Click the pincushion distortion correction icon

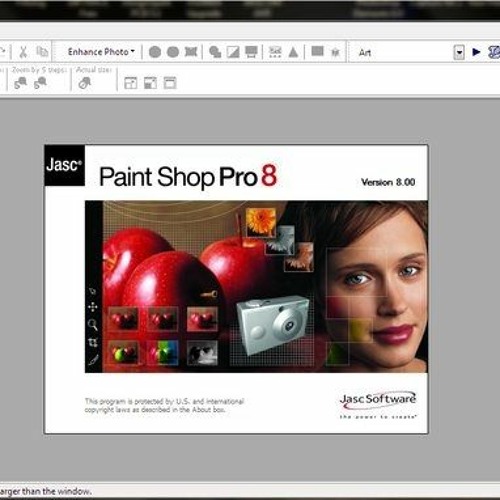pos(191,52)
